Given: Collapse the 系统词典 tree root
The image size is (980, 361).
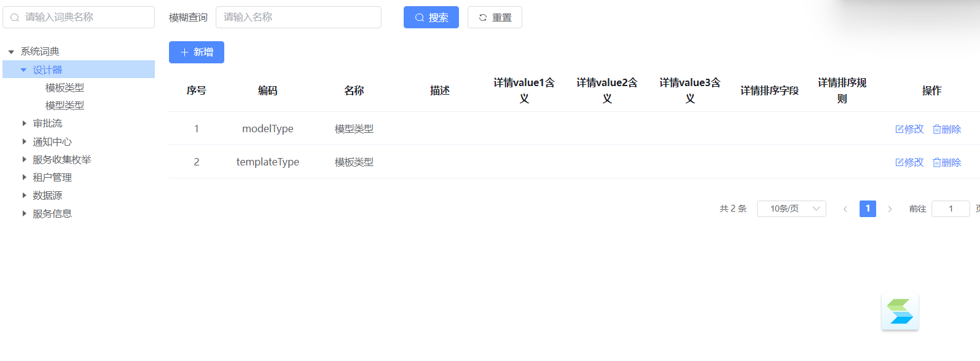Looking at the screenshot, I should 11,52.
